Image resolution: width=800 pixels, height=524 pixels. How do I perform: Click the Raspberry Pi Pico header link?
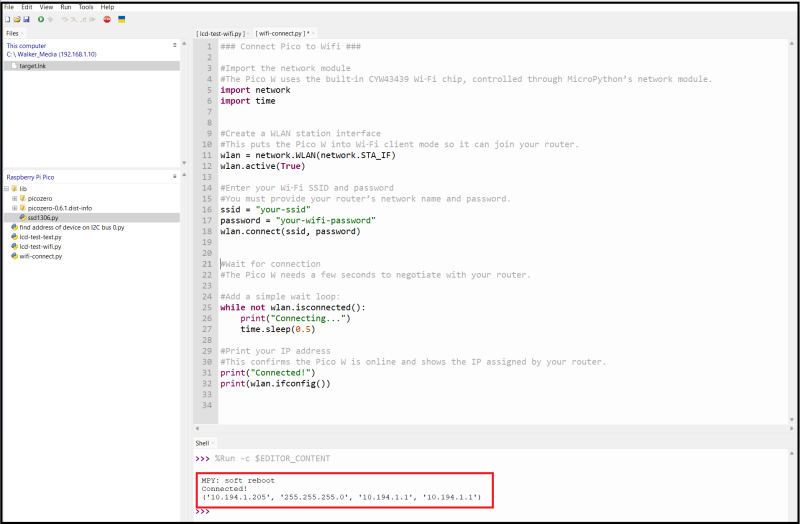coord(30,177)
